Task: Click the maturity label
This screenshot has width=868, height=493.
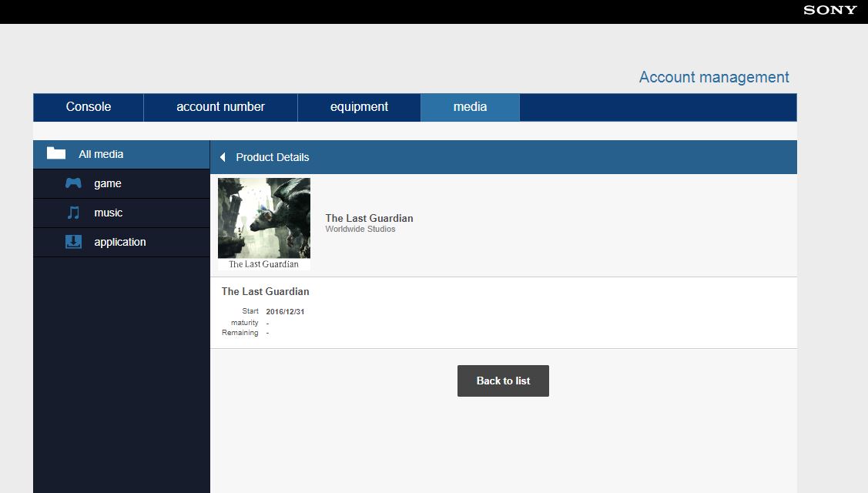Action: pyautogui.click(x=245, y=323)
